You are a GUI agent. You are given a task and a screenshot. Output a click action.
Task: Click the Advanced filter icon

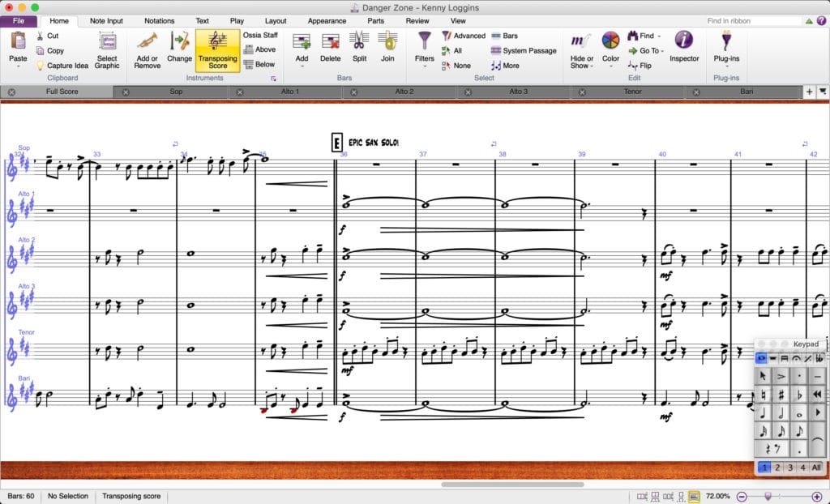coord(447,36)
